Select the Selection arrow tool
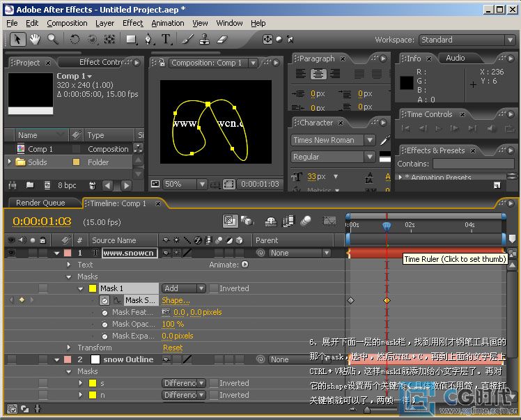This screenshot has height=420, width=521. [17, 40]
